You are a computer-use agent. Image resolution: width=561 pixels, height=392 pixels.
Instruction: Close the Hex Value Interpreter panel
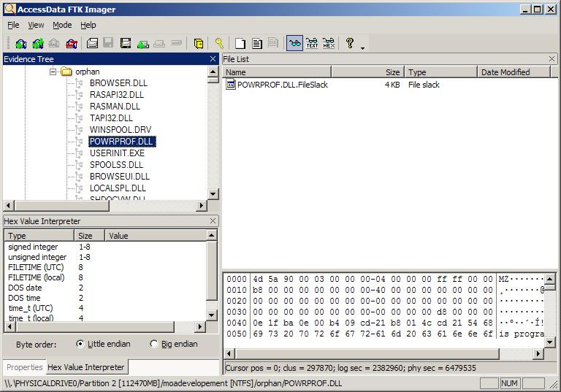click(213, 221)
